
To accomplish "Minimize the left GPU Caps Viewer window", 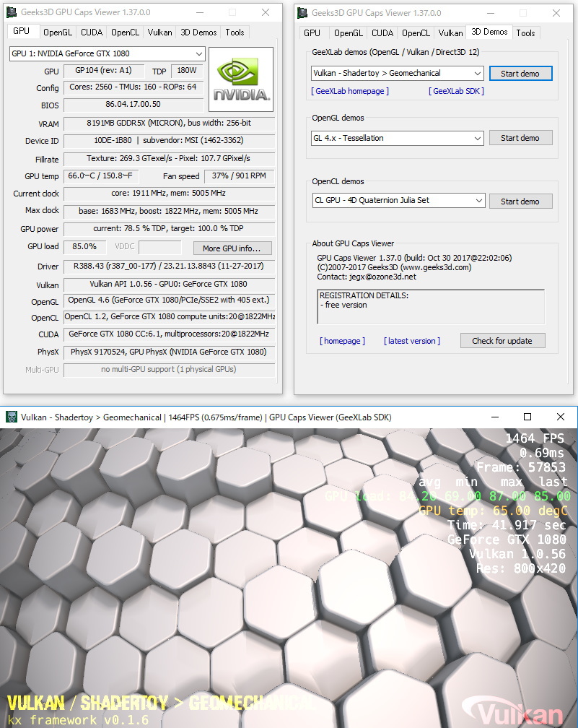I will point(199,12).
